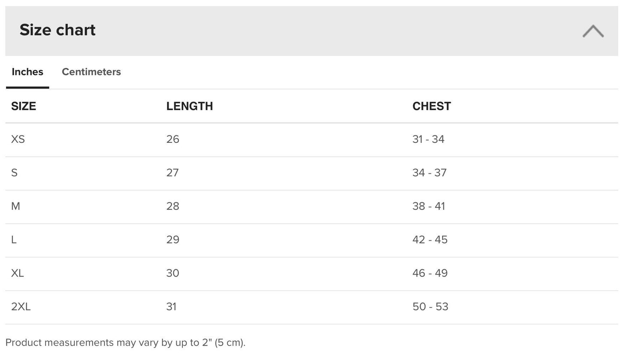Select the XL size row label
The image size is (620, 364).
18,273
